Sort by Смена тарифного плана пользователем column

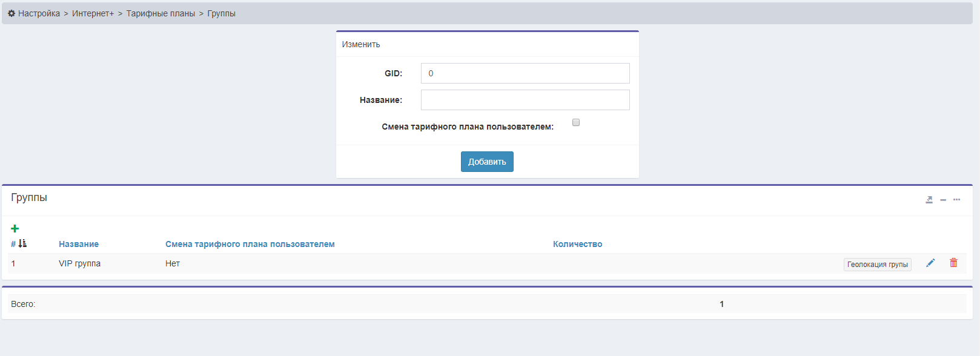250,244
